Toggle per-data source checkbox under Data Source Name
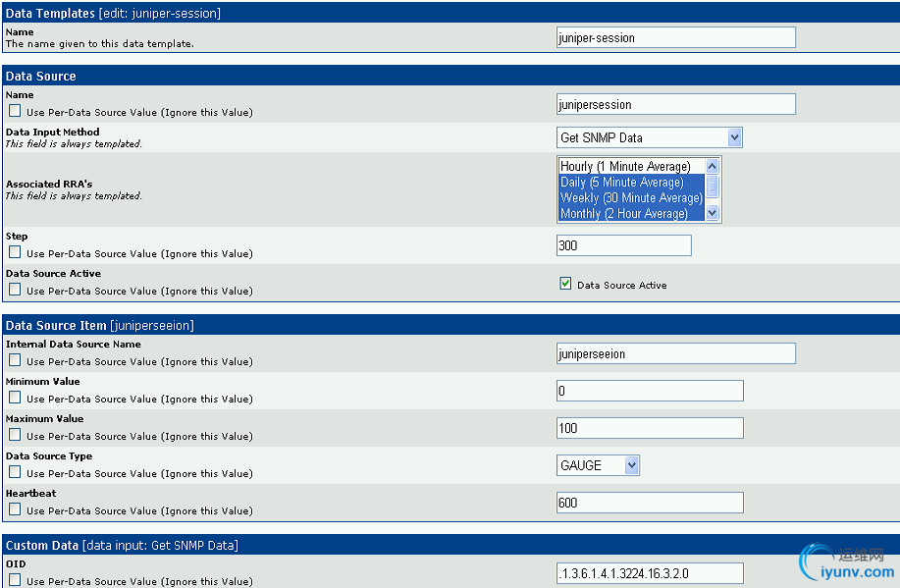Image resolution: width=900 pixels, height=588 pixels. click(15, 111)
